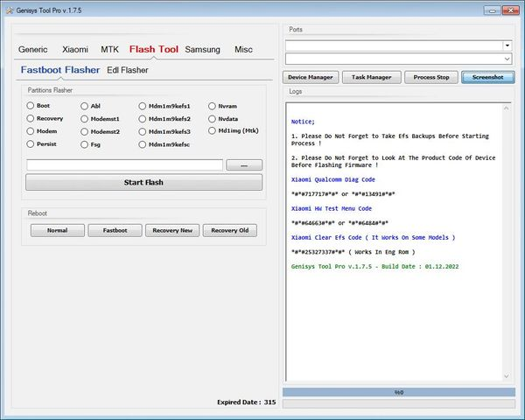Minimize the Genisys Tool Pro window
Image resolution: width=525 pixels, height=420 pixels.
[x=492, y=10]
